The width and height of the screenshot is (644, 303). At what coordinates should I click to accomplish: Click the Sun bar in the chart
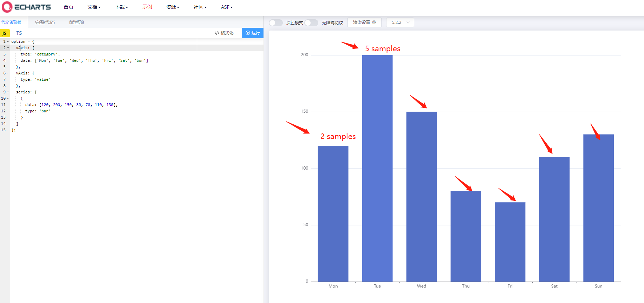(x=599, y=208)
